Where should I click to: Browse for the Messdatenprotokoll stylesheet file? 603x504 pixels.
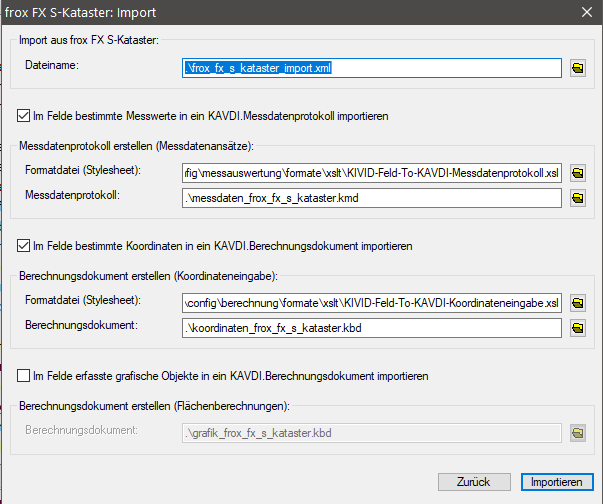pos(578,172)
